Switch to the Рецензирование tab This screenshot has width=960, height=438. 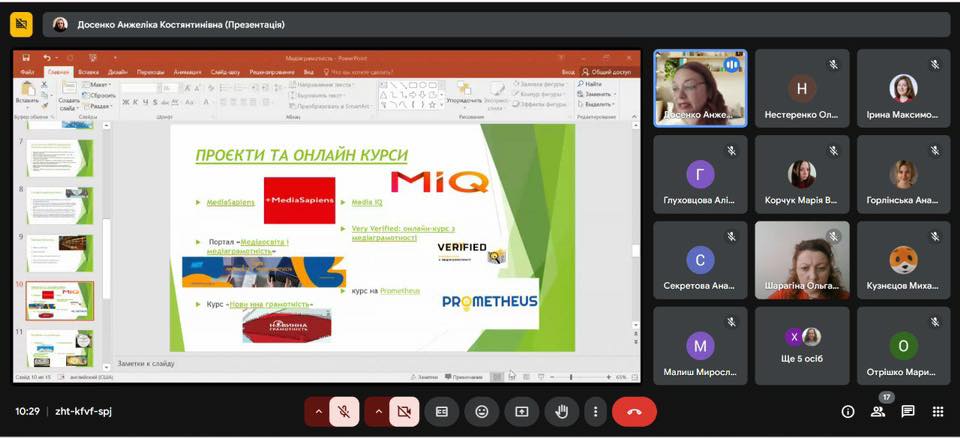click(272, 72)
